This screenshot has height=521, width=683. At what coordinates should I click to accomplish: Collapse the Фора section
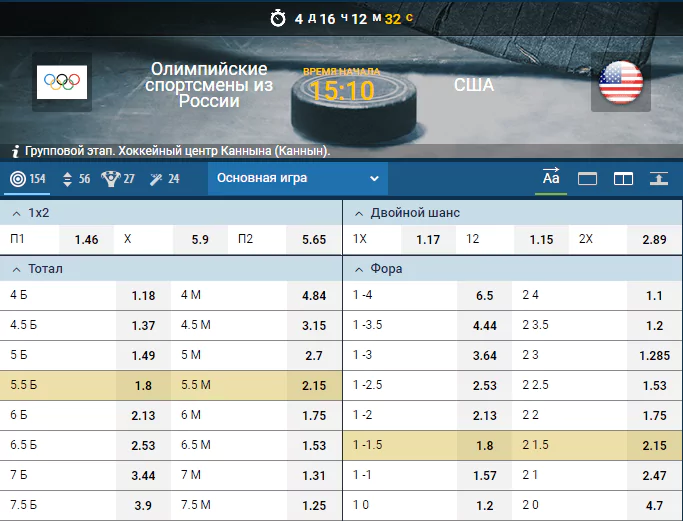359,270
